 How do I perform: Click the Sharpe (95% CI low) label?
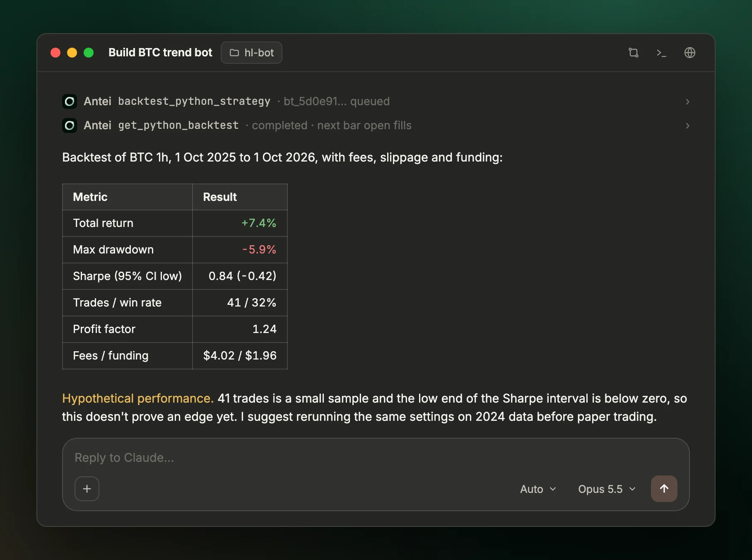[x=128, y=276]
